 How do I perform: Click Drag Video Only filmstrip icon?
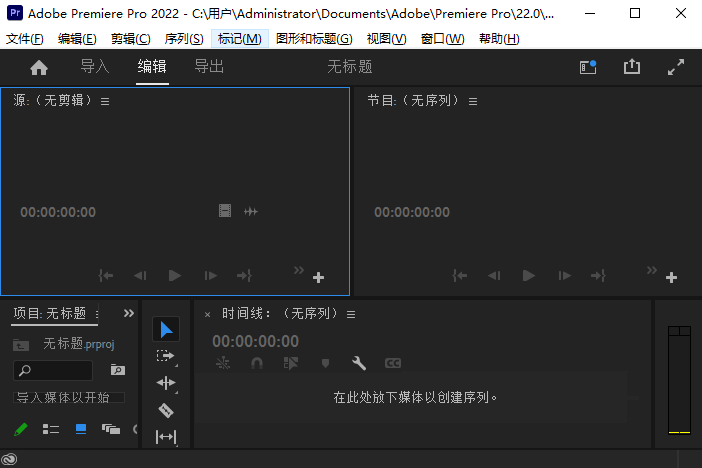click(225, 211)
